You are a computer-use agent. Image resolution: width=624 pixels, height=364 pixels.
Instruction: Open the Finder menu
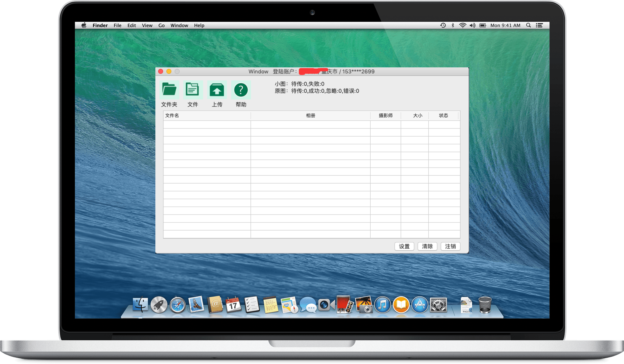tap(100, 25)
